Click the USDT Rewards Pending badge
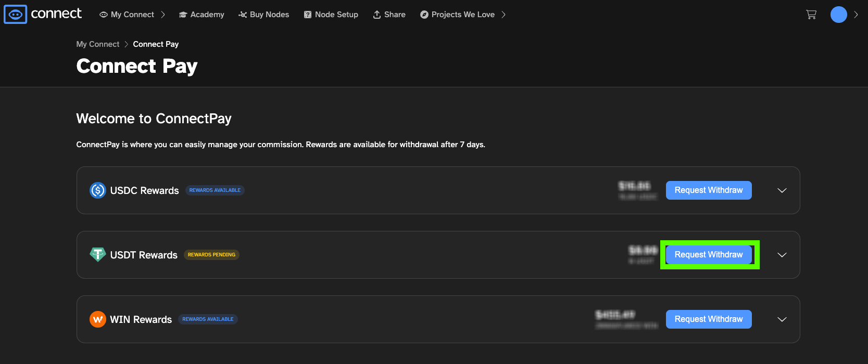 point(211,255)
